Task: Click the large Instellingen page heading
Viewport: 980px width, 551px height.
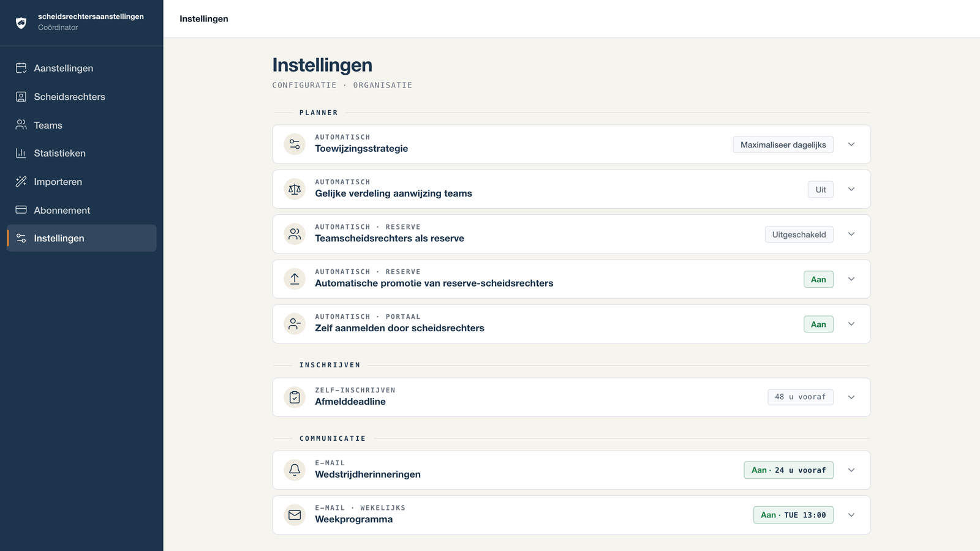Action: pyautogui.click(x=322, y=65)
